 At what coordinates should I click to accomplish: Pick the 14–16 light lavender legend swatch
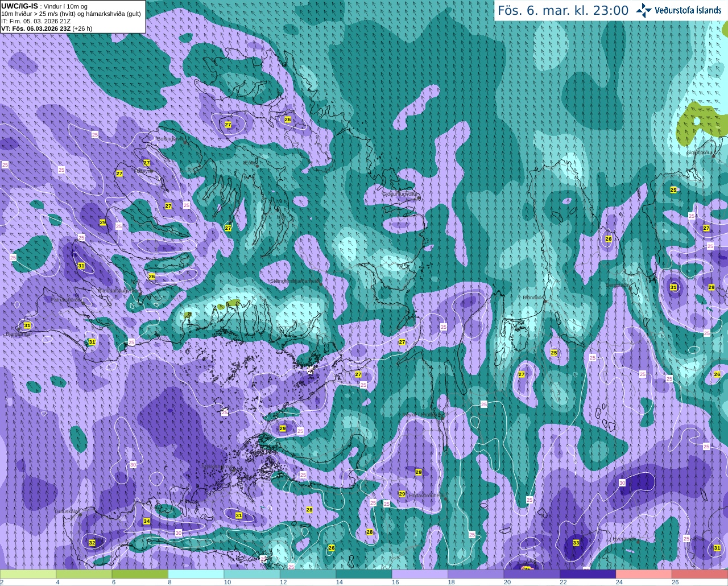364,574
